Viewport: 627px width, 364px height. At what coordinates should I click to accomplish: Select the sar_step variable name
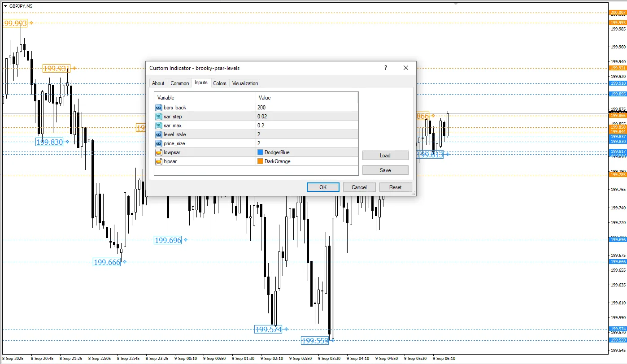click(x=173, y=117)
